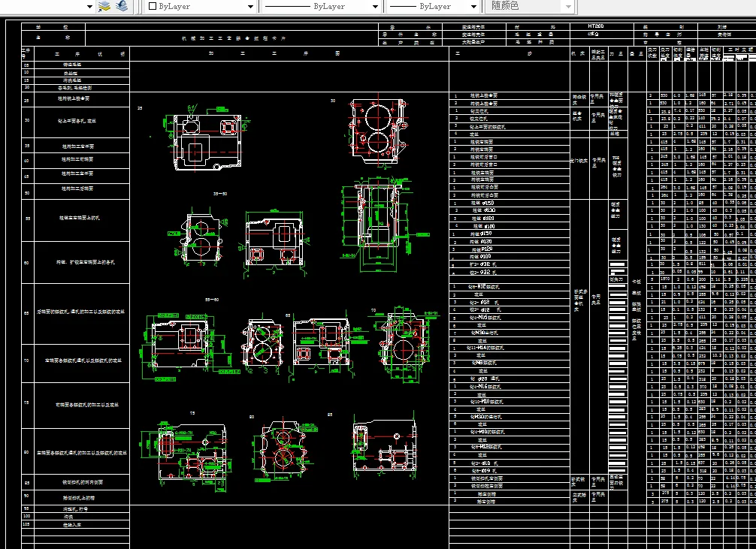Select process number 105 cell
The width and height of the screenshot is (756, 549).
pyautogui.click(x=26, y=524)
